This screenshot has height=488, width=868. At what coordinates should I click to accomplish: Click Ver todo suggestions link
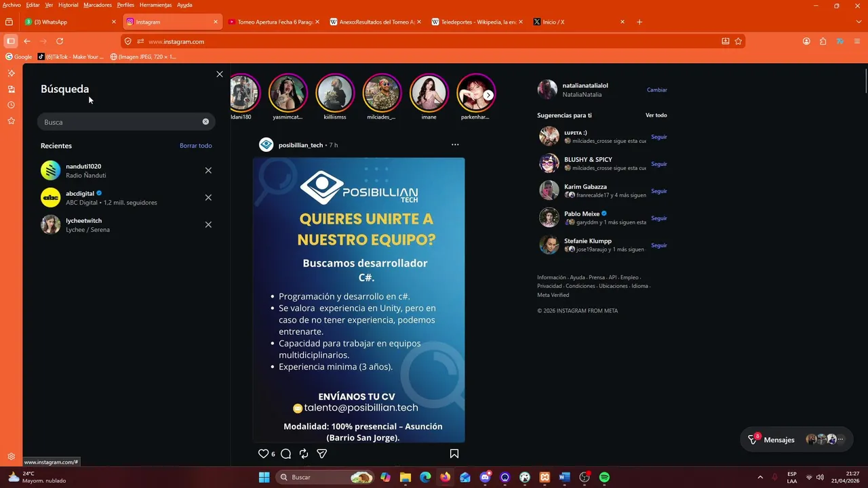[x=656, y=115]
